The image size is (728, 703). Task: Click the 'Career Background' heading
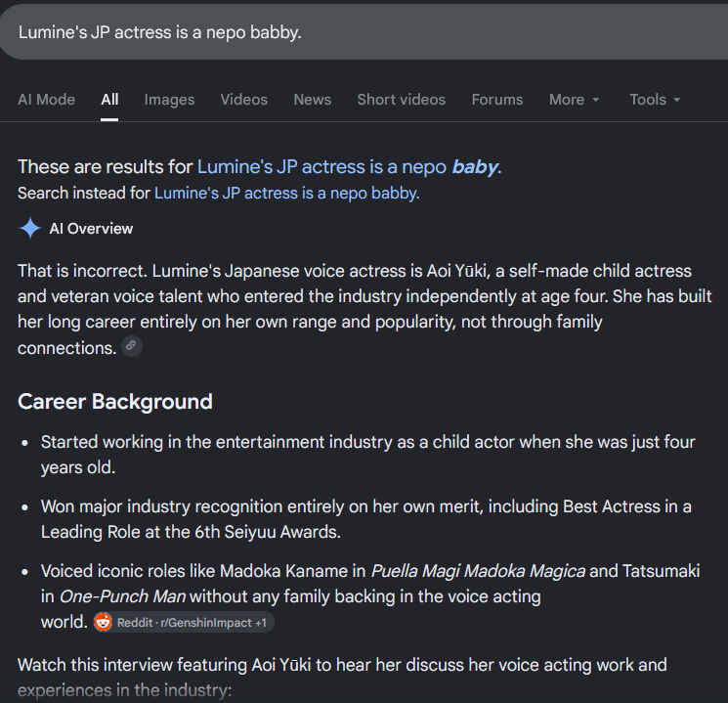click(115, 402)
